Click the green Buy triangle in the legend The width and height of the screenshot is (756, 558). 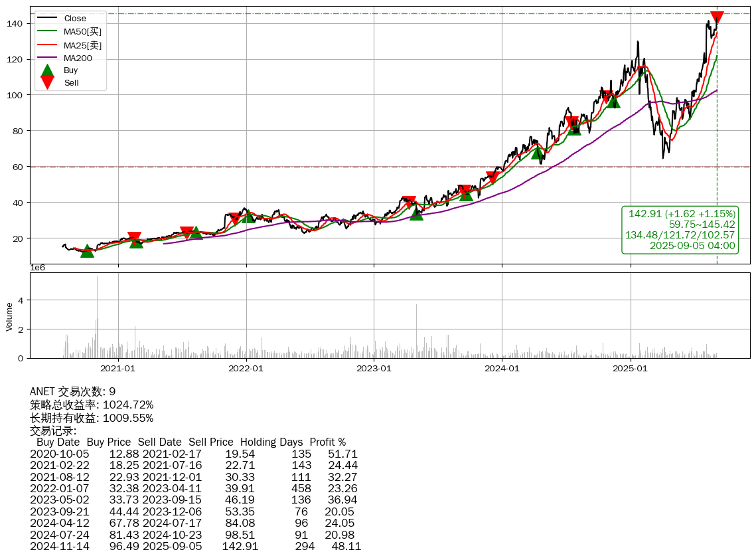47,70
